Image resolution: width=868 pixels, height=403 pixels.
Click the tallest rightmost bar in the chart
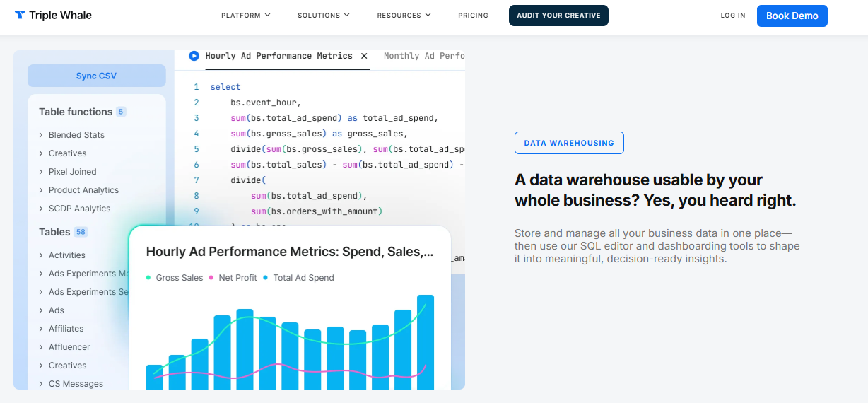click(x=425, y=342)
